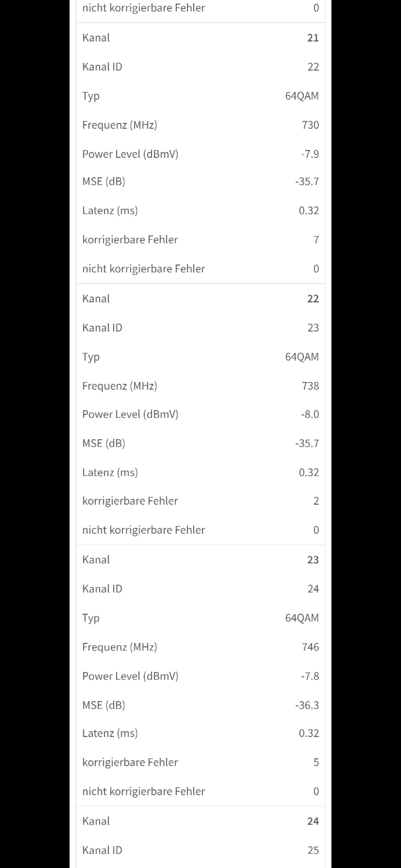
Task: Tap the 738 MHz frequency value
Action: point(310,386)
